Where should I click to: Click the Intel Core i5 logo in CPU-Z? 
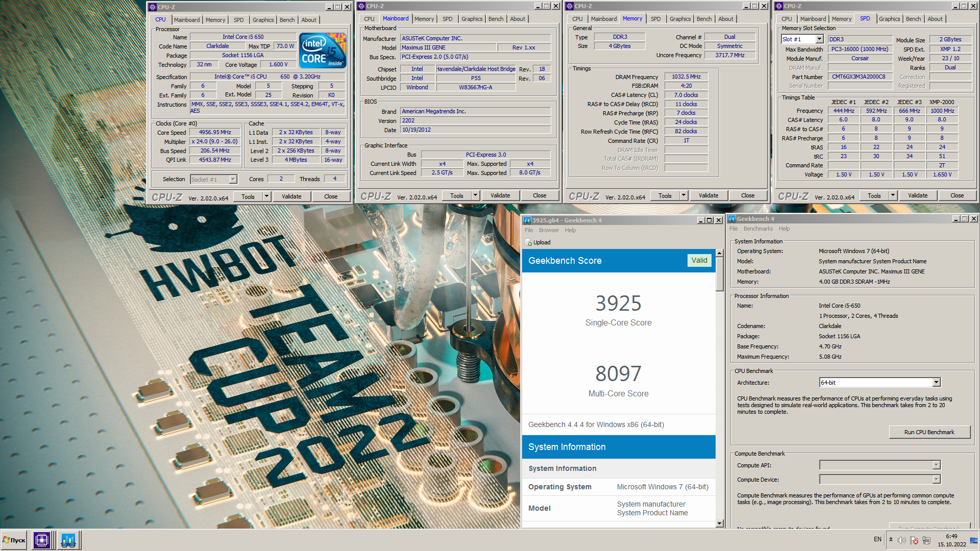(323, 51)
